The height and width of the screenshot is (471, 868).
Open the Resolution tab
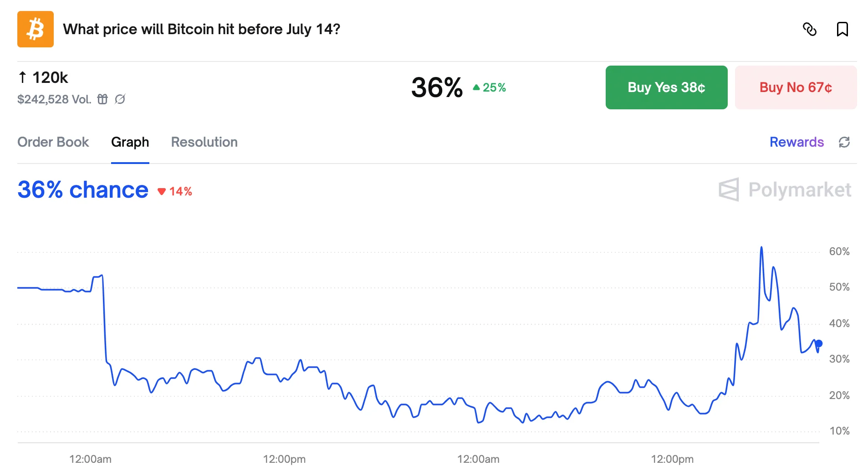[204, 142]
